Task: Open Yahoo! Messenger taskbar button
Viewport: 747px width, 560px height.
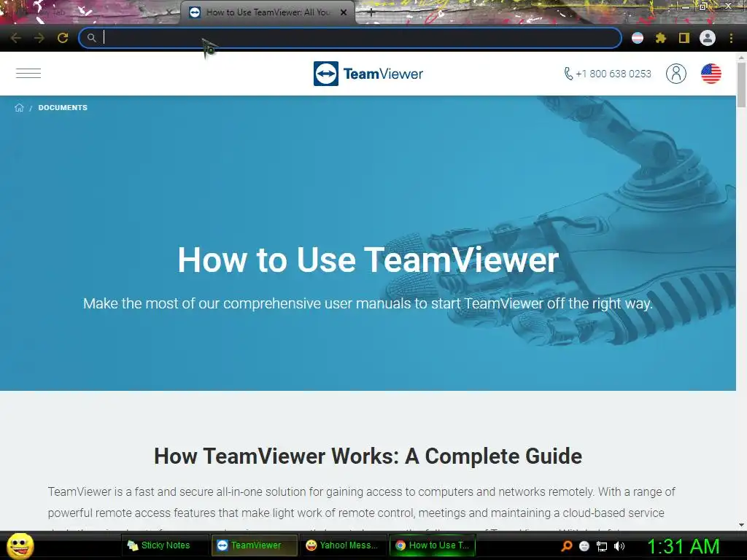Action: [x=344, y=545]
